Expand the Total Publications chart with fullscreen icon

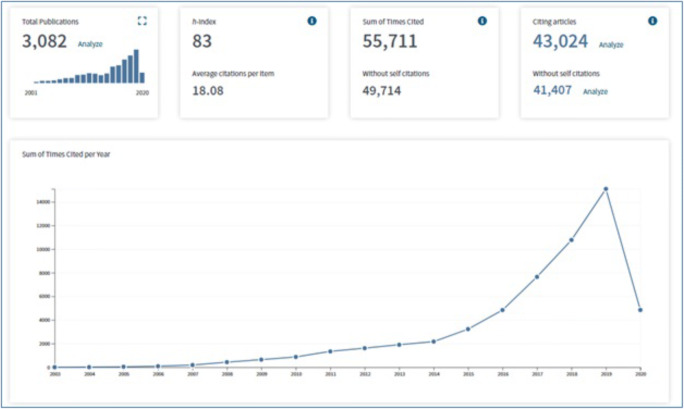141,21
